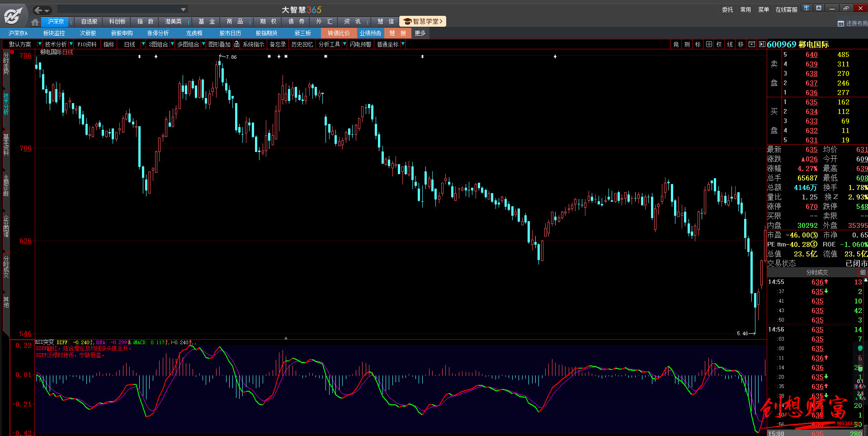Toggle 细 detail view in 分时成交 header
Image resolution: width=868 pixels, height=436 pixels.
coord(863,272)
